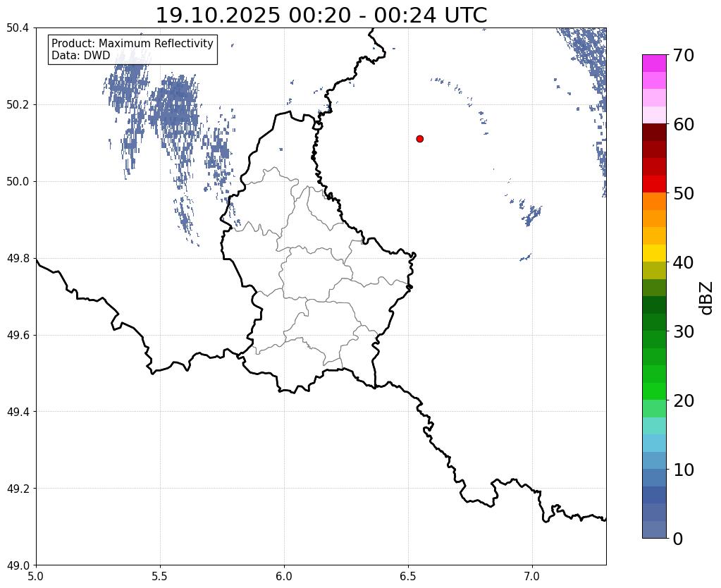Click the bright red 50 dBZ color swatch
Screen dimensions: 721x588
[x=654, y=184]
